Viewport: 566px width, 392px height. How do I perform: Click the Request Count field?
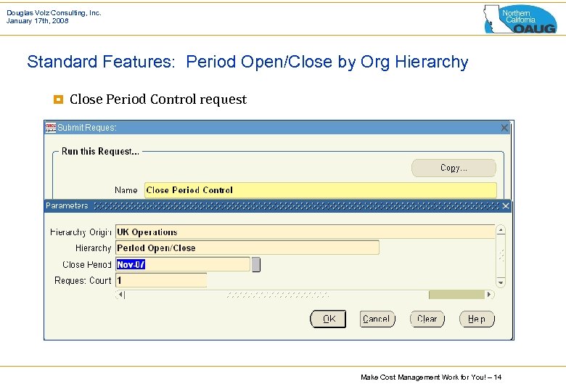coord(161,280)
